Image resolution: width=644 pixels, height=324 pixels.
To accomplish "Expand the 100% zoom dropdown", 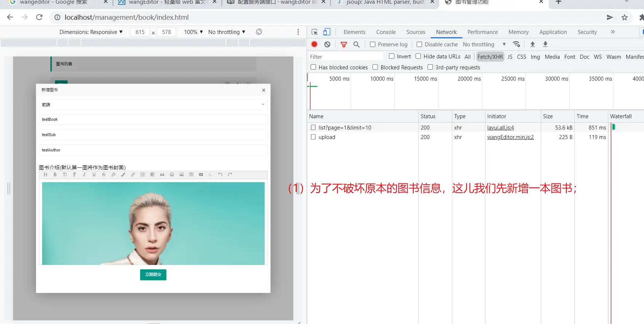I will point(193,32).
